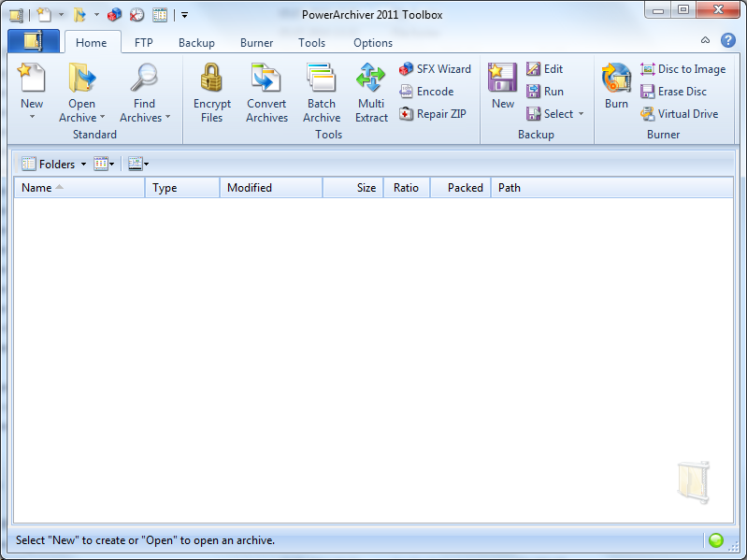Sort by the Type column header

tap(182, 188)
